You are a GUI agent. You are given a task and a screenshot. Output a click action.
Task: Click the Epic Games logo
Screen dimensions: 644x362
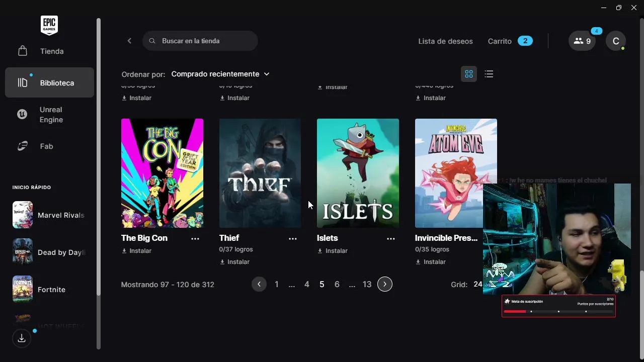coord(49,25)
